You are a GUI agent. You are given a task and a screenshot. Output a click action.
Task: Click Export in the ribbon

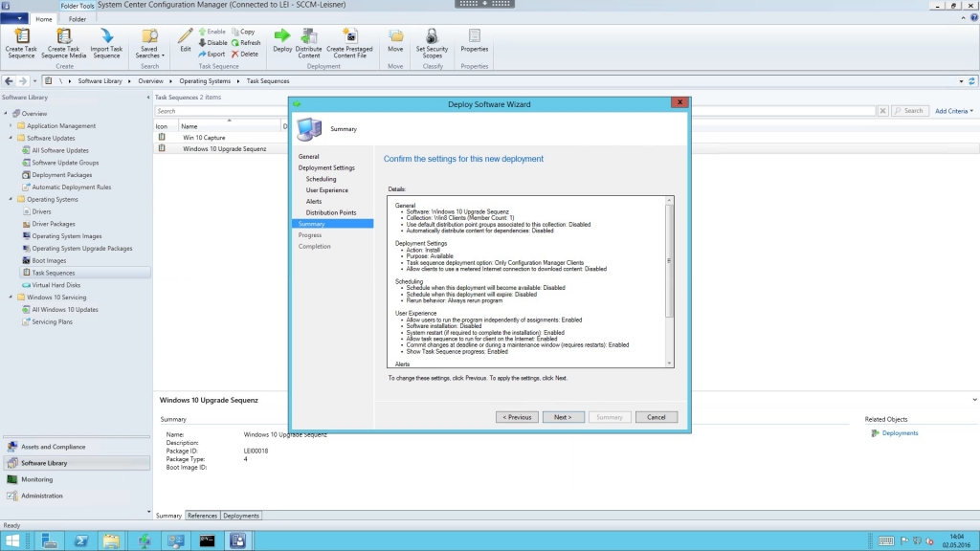click(212, 54)
